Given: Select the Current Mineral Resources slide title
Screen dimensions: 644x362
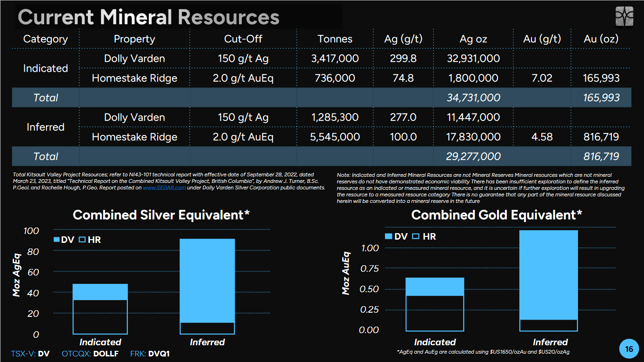Looking at the screenshot, I should pos(148,17).
